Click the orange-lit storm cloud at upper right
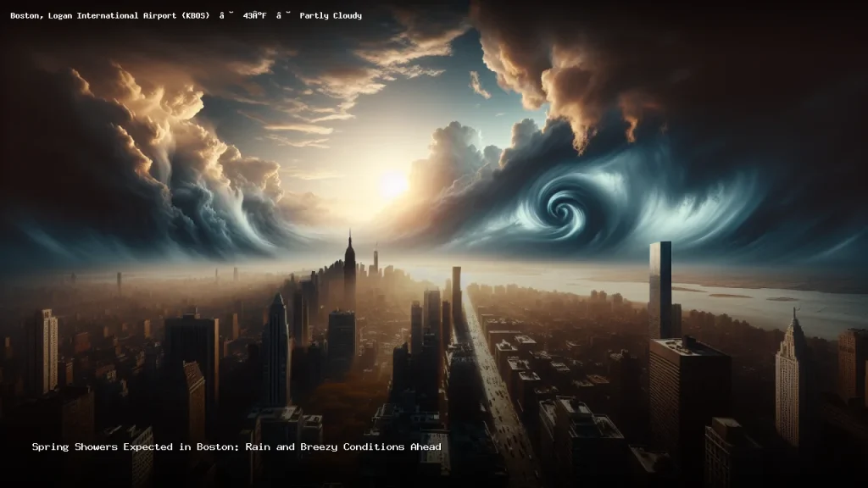This screenshot has width=868, height=488. click(x=585, y=85)
